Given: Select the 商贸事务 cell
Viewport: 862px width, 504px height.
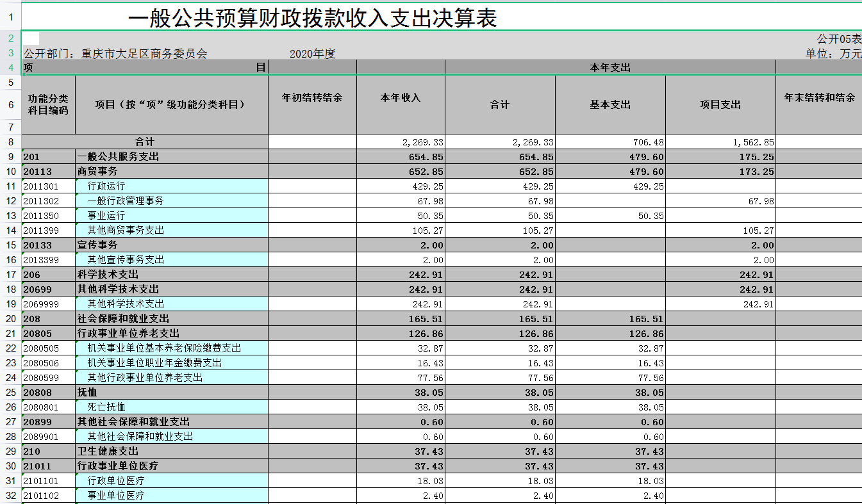Looking at the screenshot, I should tap(171, 171).
